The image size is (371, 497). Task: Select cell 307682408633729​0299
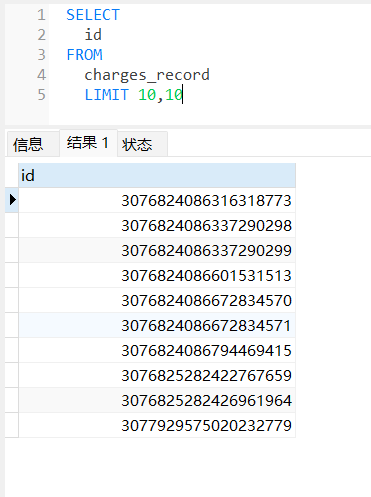[x=157, y=250]
